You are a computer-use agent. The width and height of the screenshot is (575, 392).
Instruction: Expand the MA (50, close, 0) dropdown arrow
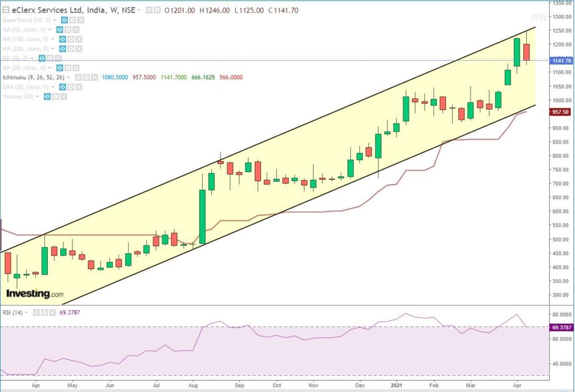point(50,30)
